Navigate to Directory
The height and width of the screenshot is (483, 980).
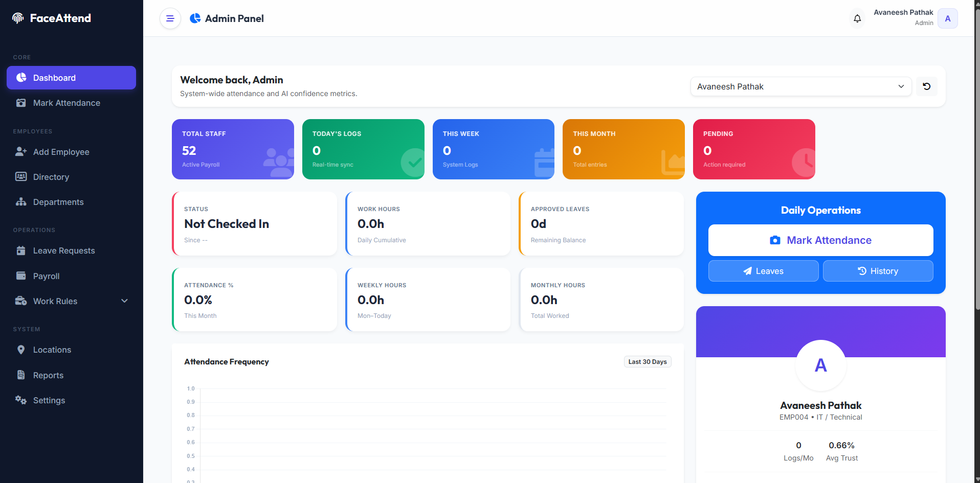point(71,177)
